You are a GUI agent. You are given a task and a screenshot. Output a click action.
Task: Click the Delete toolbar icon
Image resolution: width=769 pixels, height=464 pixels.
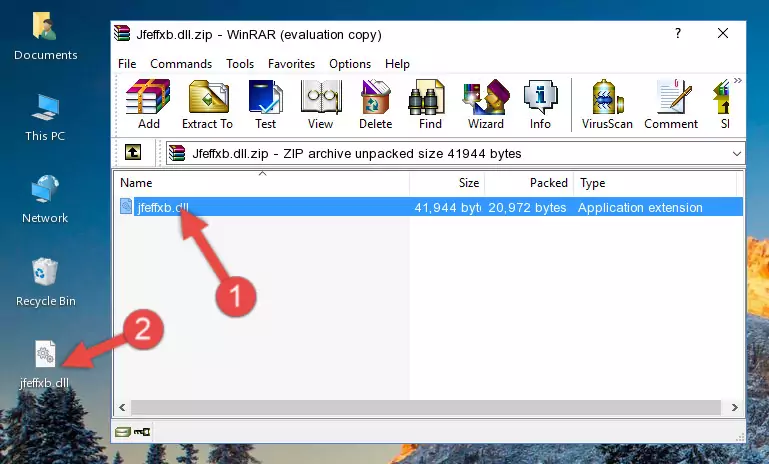376,104
